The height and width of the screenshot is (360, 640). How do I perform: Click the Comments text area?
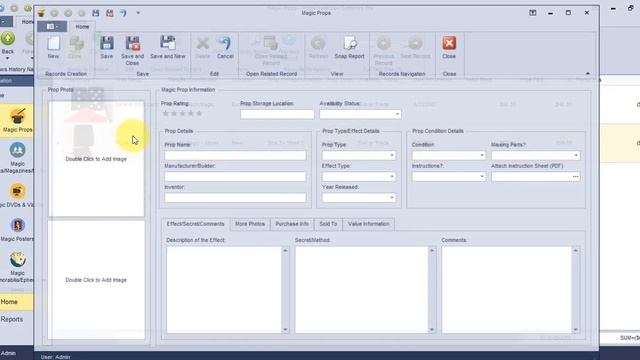point(507,290)
